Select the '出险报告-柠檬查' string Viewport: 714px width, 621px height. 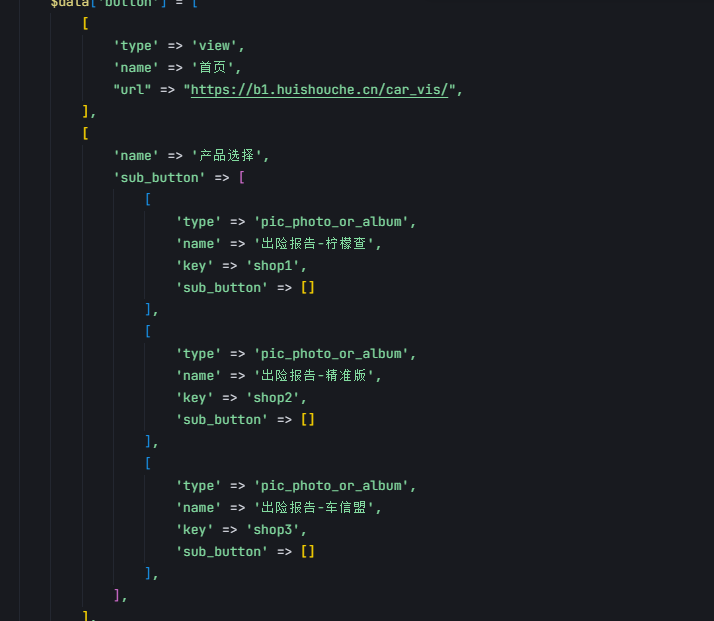click(x=314, y=244)
